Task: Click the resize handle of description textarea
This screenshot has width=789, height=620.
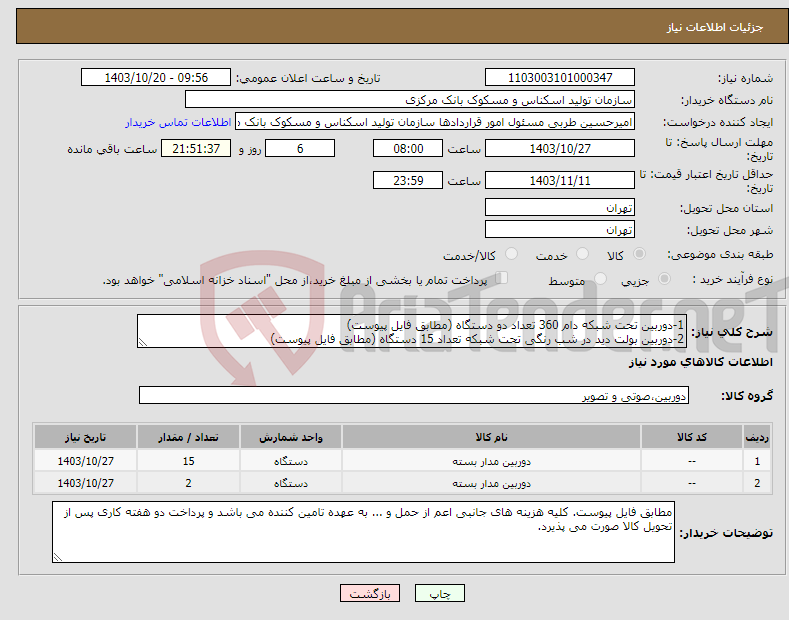Action: 143,342
